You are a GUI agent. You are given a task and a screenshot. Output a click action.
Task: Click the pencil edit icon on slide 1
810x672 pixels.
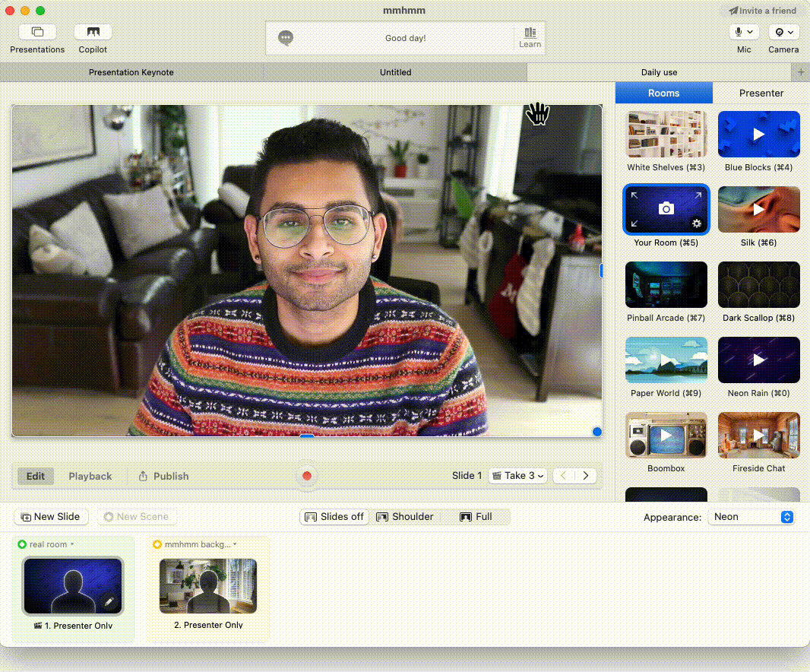[x=109, y=601]
